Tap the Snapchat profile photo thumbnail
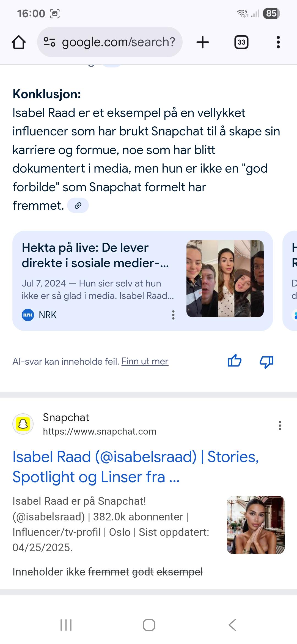The height and width of the screenshot is (644, 297). pos(255,525)
